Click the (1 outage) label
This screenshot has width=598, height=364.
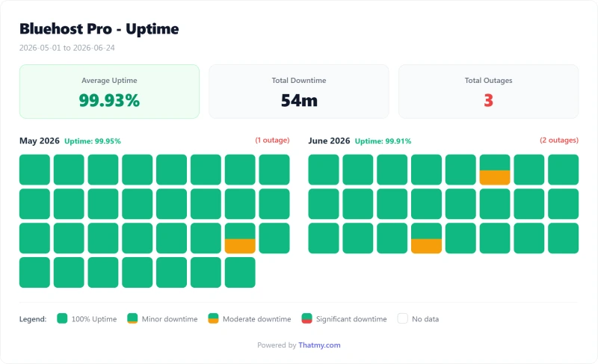tap(272, 141)
